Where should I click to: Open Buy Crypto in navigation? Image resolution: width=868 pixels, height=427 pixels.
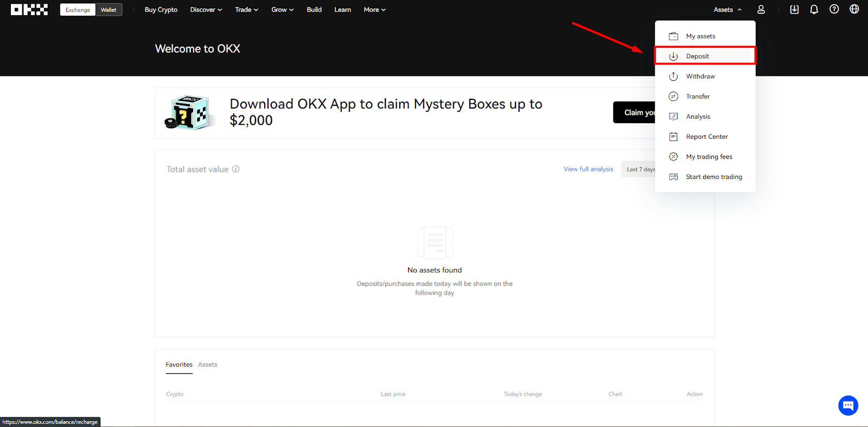(161, 10)
